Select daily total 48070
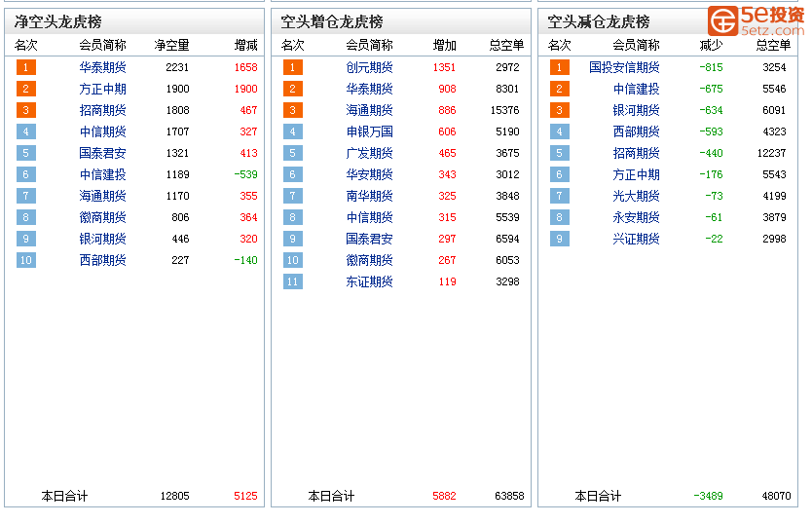 click(776, 496)
